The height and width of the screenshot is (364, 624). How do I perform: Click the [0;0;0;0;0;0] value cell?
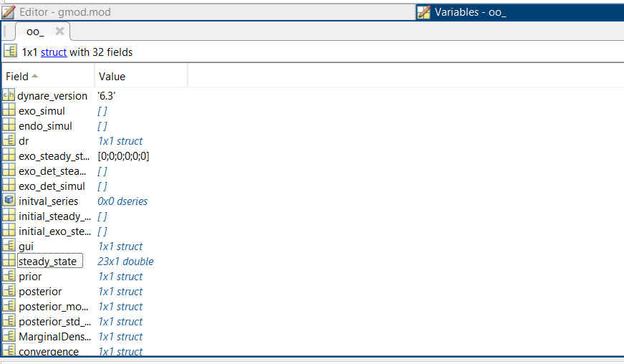[x=123, y=156]
